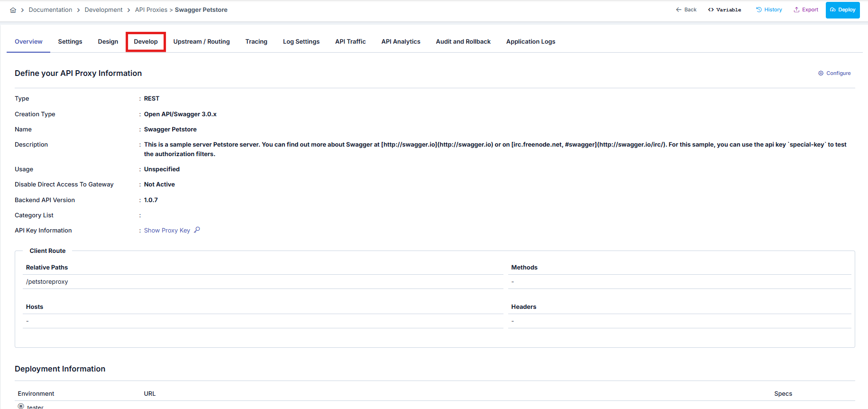
Task: Open the Documentation breadcrumb
Action: pos(50,10)
